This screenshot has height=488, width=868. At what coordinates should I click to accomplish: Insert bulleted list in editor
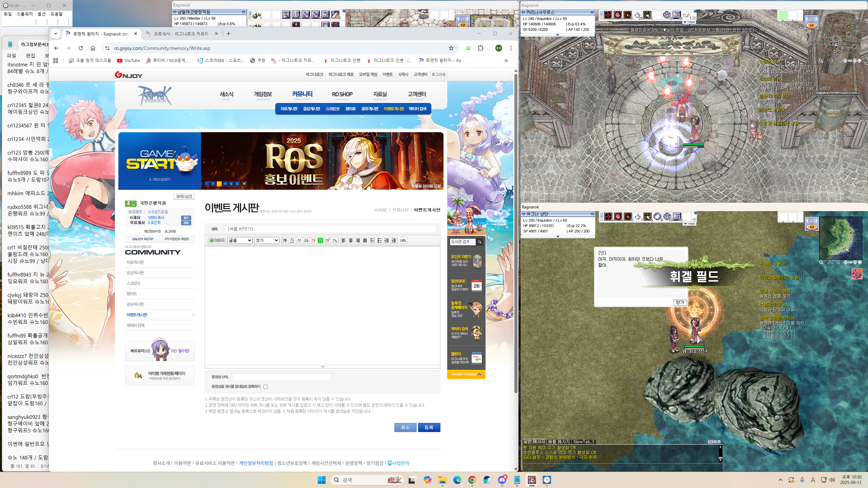[379, 240]
